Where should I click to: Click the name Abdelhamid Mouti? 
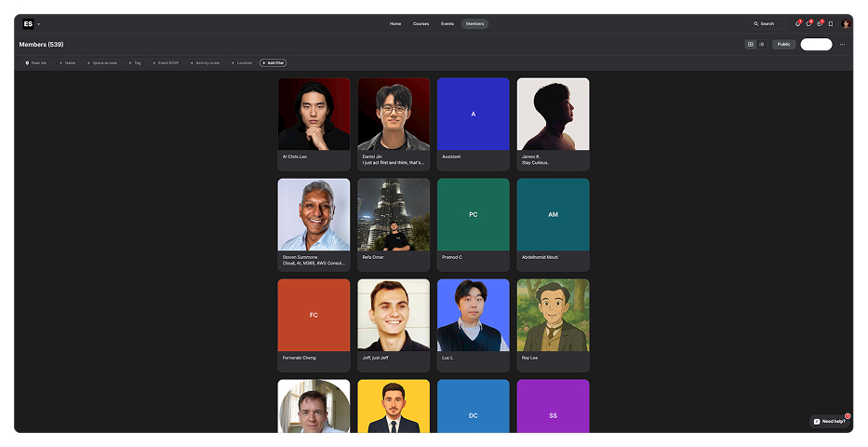coord(540,257)
